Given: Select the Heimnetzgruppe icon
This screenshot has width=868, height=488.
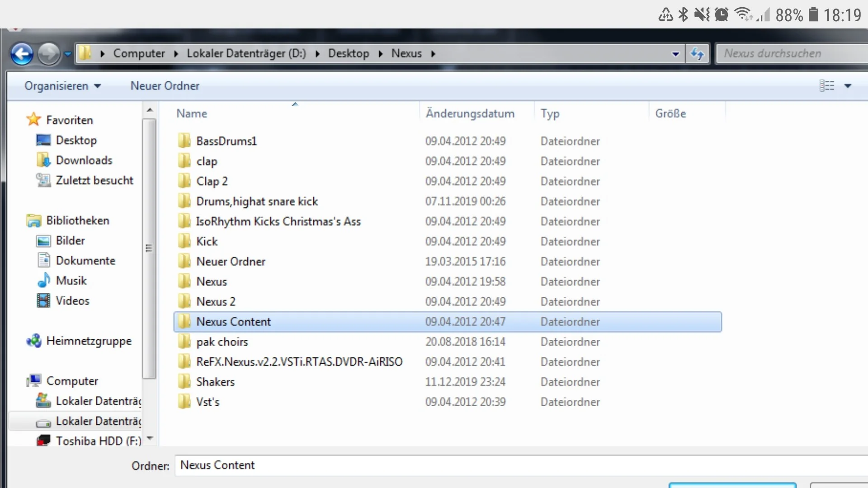Looking at the screenshot, I should tap(33, 341).
